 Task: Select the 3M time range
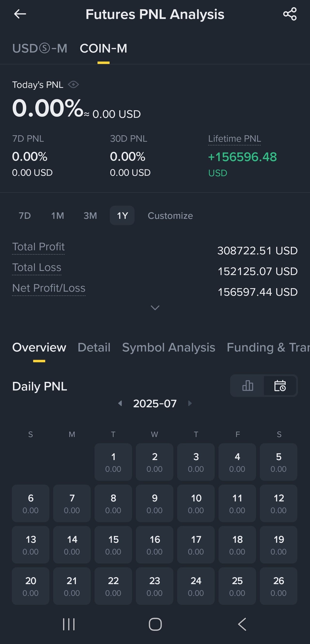coord(90,215)
